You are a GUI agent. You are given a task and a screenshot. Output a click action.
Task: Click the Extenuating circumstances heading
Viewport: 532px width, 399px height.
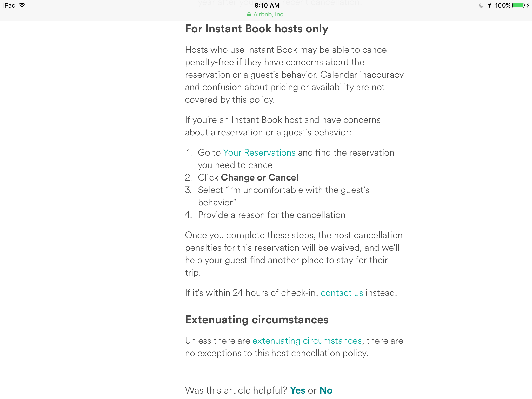click(257, 320)
